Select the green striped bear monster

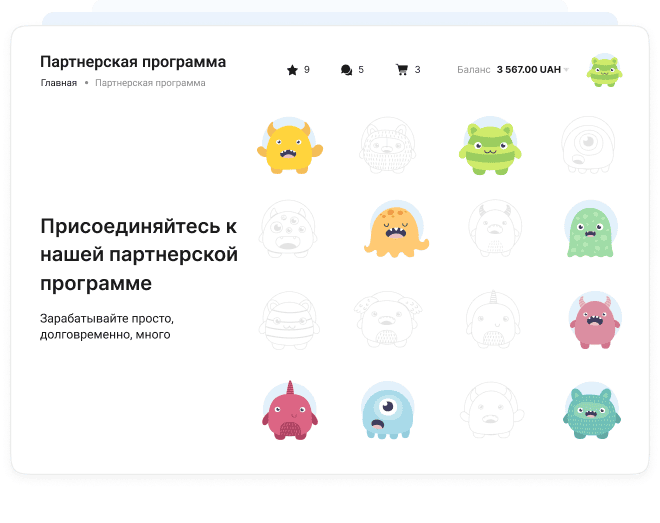489,147
